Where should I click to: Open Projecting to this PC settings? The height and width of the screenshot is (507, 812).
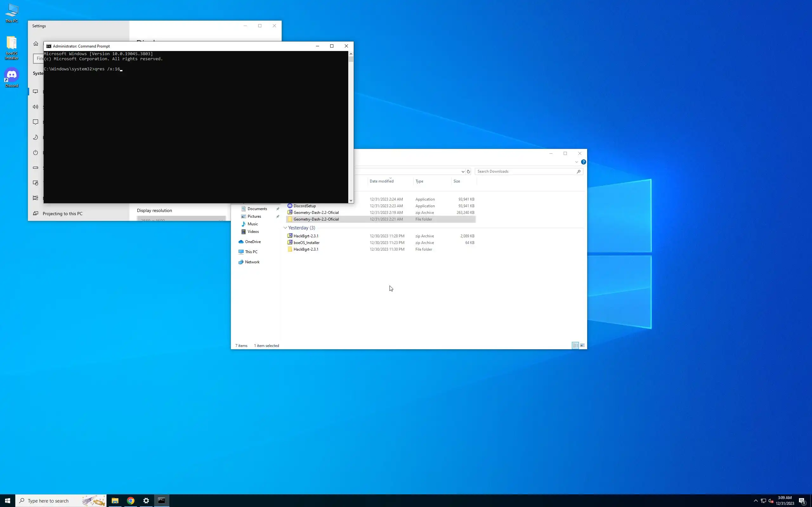(62, 214)
